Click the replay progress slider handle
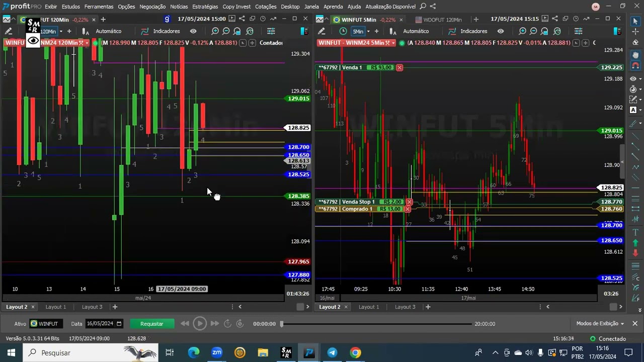The height and width of the screenshot is (362, 644). point(282,324)
